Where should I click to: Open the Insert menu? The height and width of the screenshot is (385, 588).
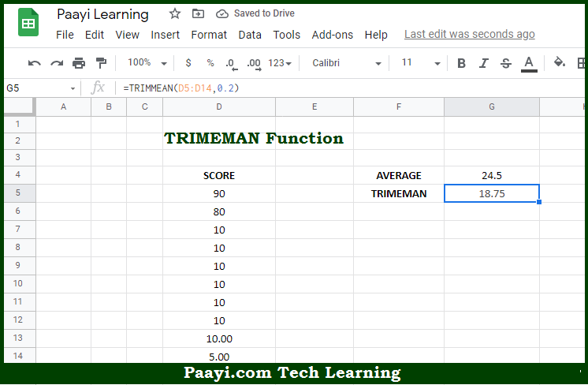(165, 35)
